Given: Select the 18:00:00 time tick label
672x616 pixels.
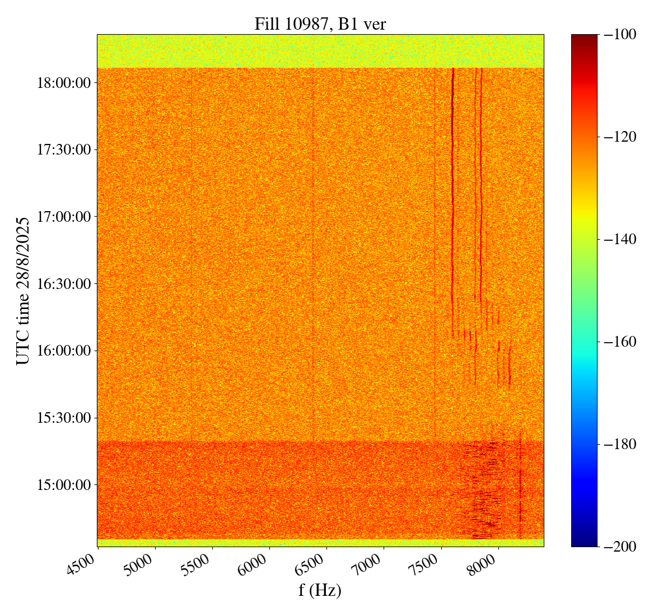Looking at the screenshot, I should point(63,83).
